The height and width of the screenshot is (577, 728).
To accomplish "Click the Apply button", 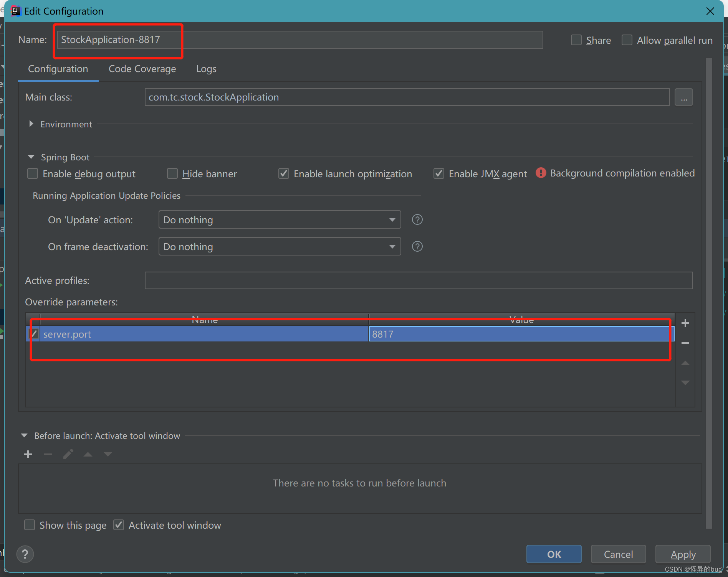I will [683, 554].
